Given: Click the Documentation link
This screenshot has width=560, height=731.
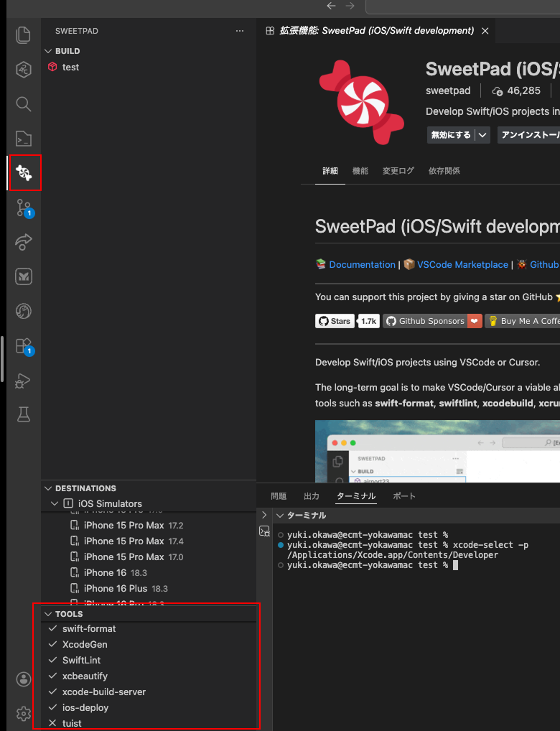Looking at the screenshot, I should [362, 264].
